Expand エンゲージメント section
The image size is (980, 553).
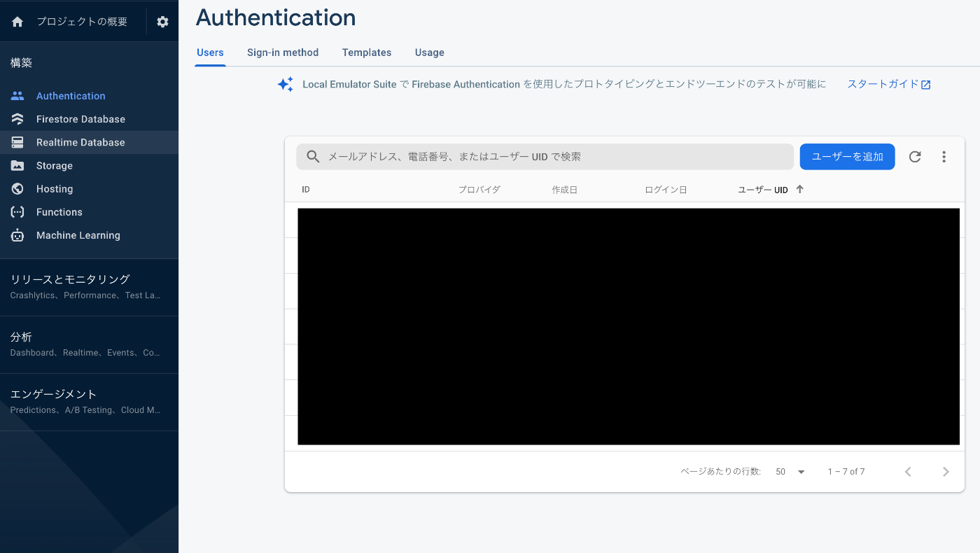pos(89,402)
